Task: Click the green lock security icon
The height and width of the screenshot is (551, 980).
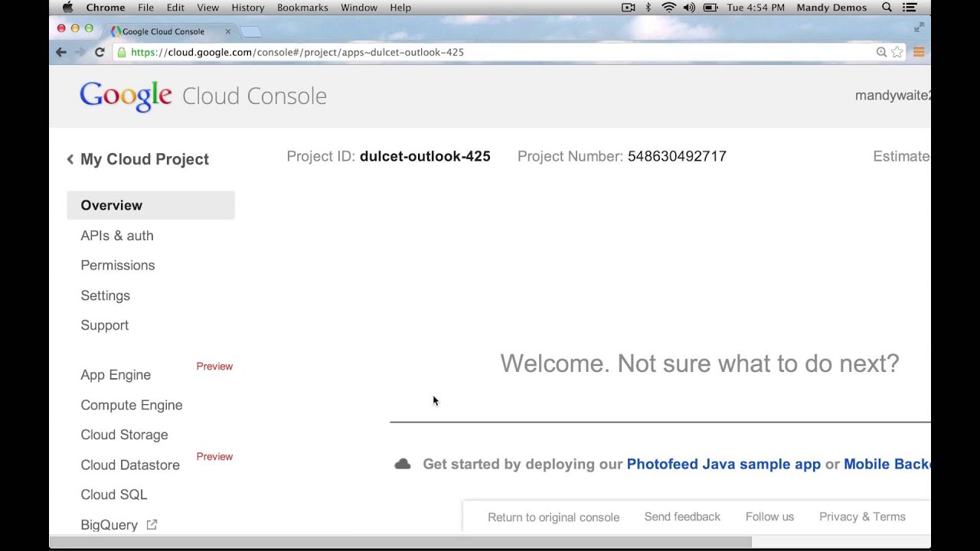Action: 121,52
